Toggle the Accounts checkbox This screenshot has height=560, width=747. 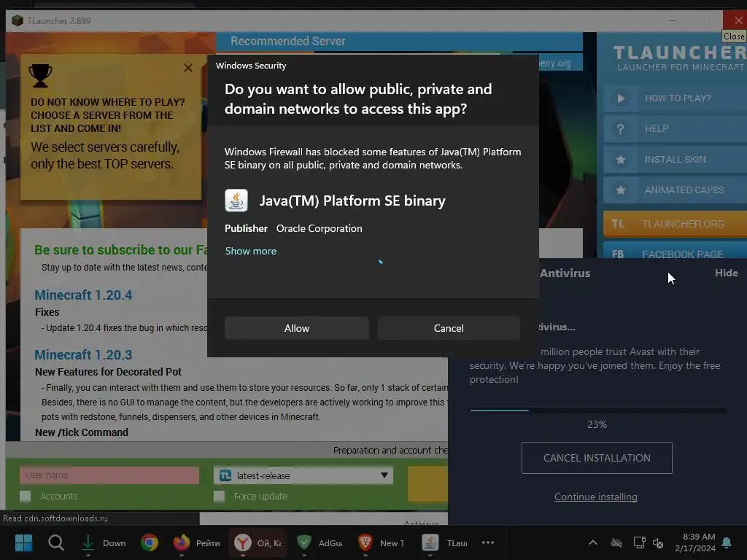point(26,497)
